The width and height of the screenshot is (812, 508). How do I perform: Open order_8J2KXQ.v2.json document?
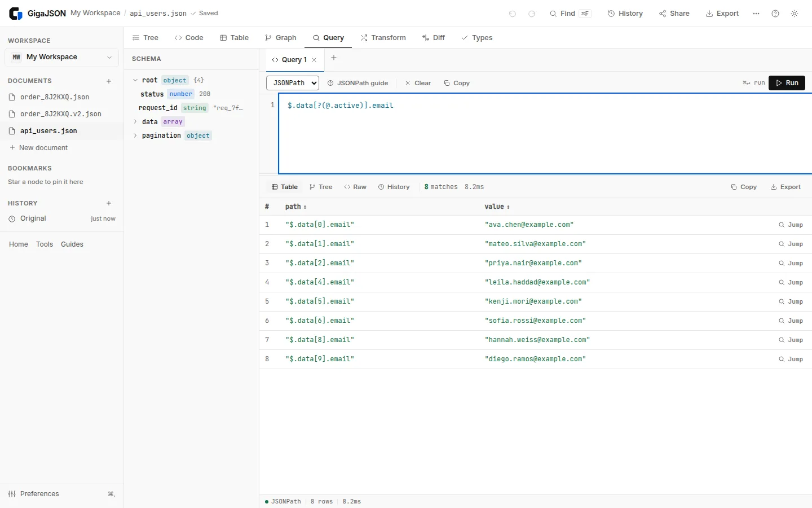point(62,114)
